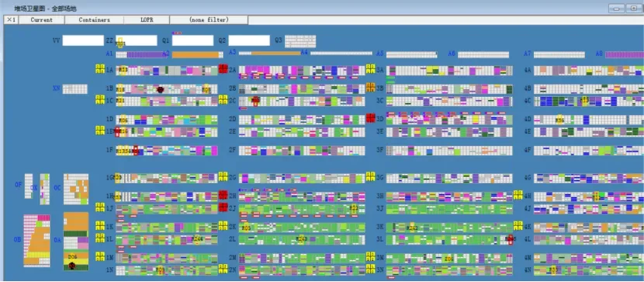Select the red equipment marker in block 3L
This screenshot has width=644, height=282.
point(511,239)
